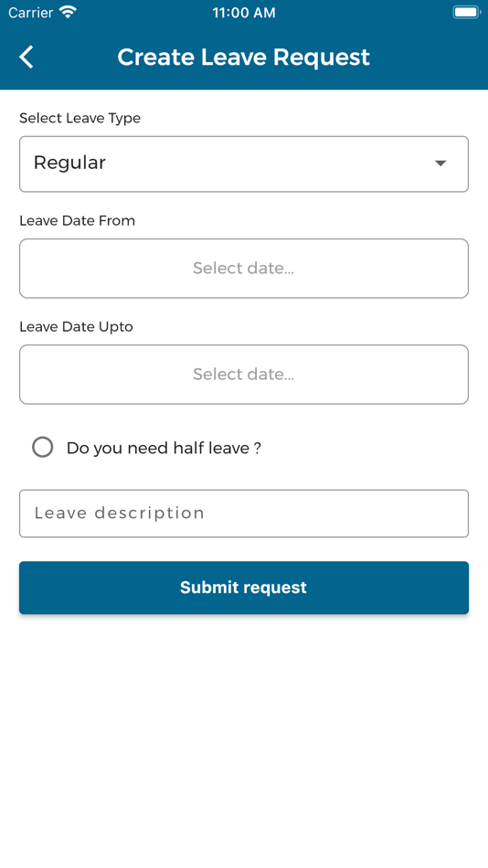This screenshot has width=488, height=868.
Task: Click the Carrier text in status bar
Action: point(32,12)
